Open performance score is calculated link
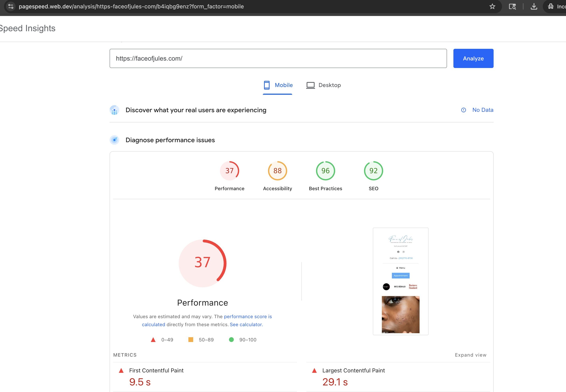 pyautogui.click(x=248, y=317)
